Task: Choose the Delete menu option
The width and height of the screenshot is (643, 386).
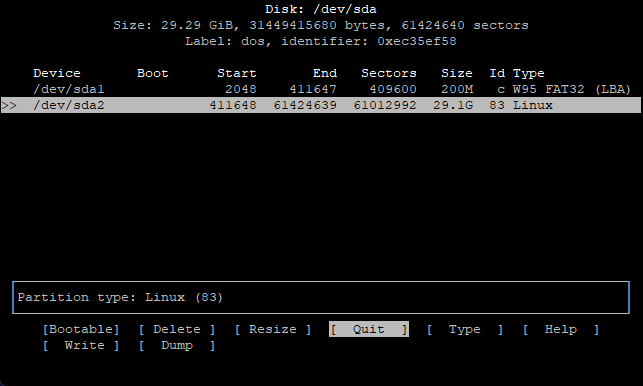Action: [177, 329]
